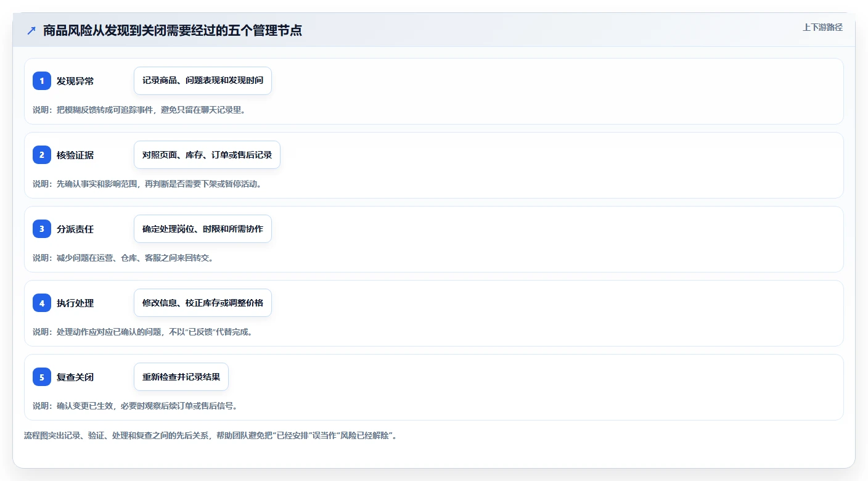Click the 执行处理 step label
The image size is (868, 481).
click(75, 303)
